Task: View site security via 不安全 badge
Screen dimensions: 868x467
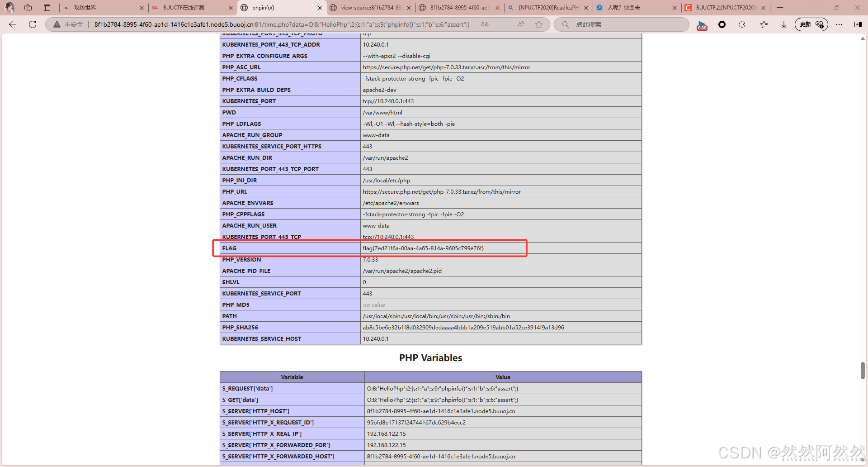Action: click(67, 24)
